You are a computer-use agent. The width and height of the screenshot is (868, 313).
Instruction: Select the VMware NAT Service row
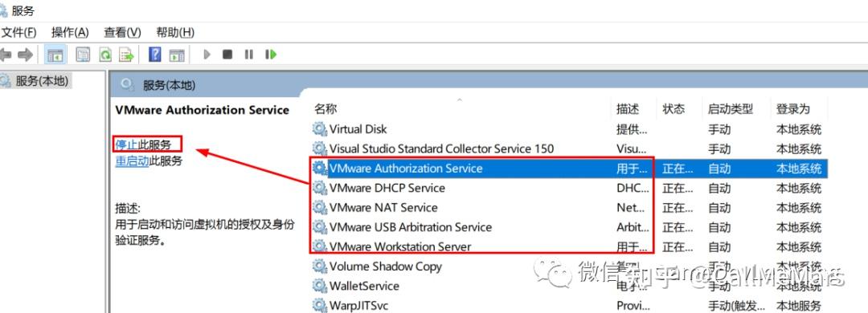click(x=569, y=207)
